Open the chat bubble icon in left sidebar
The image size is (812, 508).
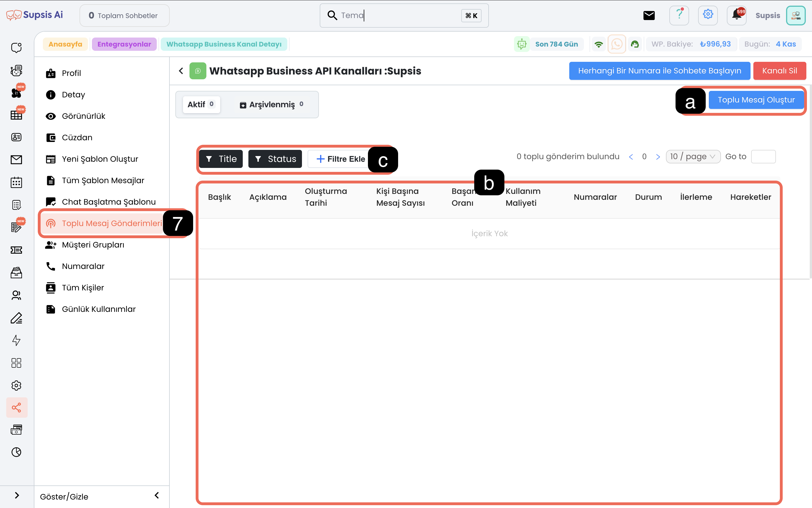[16, 48]
